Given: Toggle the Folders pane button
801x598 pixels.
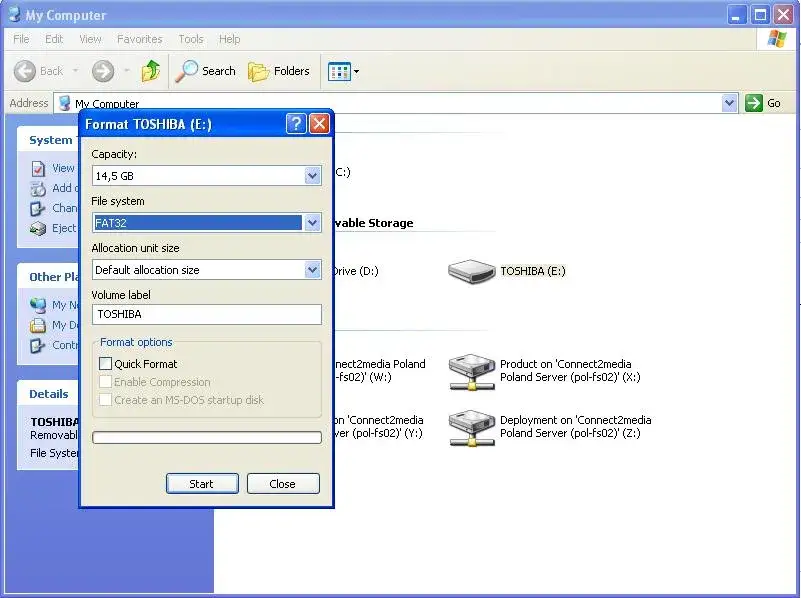Looking at the screenshot, I should (279, 71).
